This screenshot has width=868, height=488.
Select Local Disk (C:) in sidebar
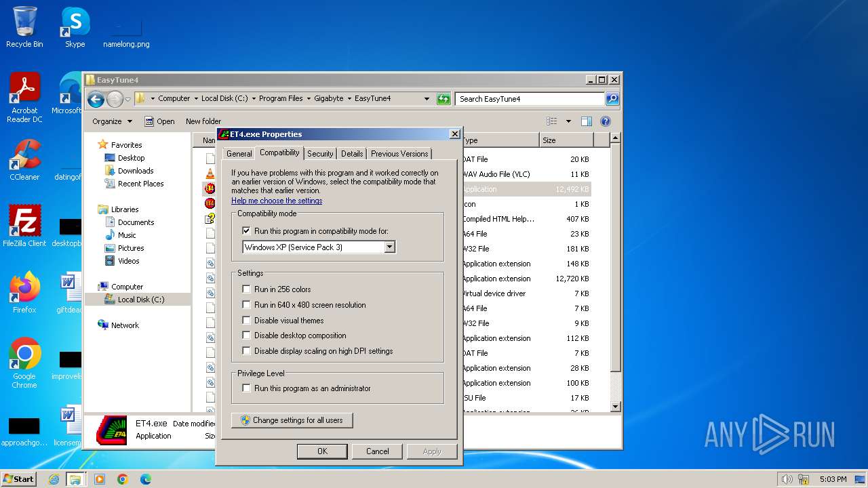140,300
